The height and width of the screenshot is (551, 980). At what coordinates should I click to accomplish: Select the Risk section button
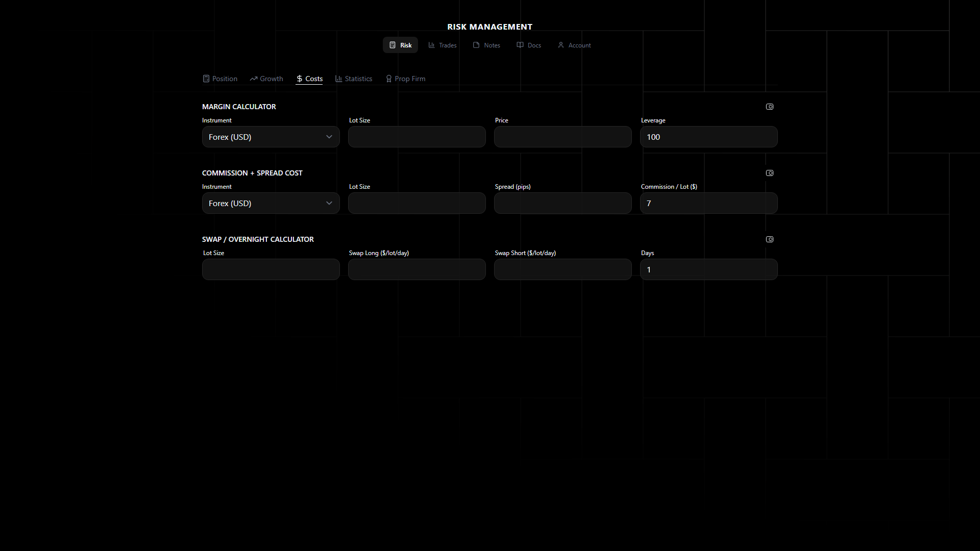(x=400, y=45)
